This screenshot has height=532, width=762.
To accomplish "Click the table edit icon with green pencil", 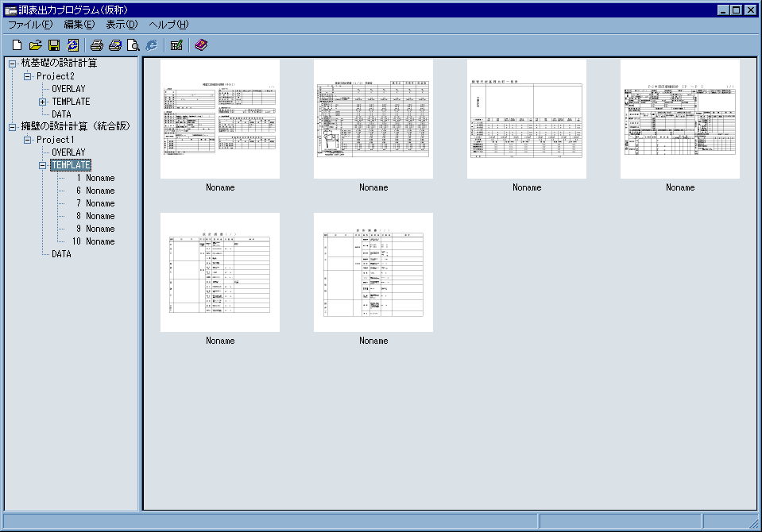I will [176, 45].
